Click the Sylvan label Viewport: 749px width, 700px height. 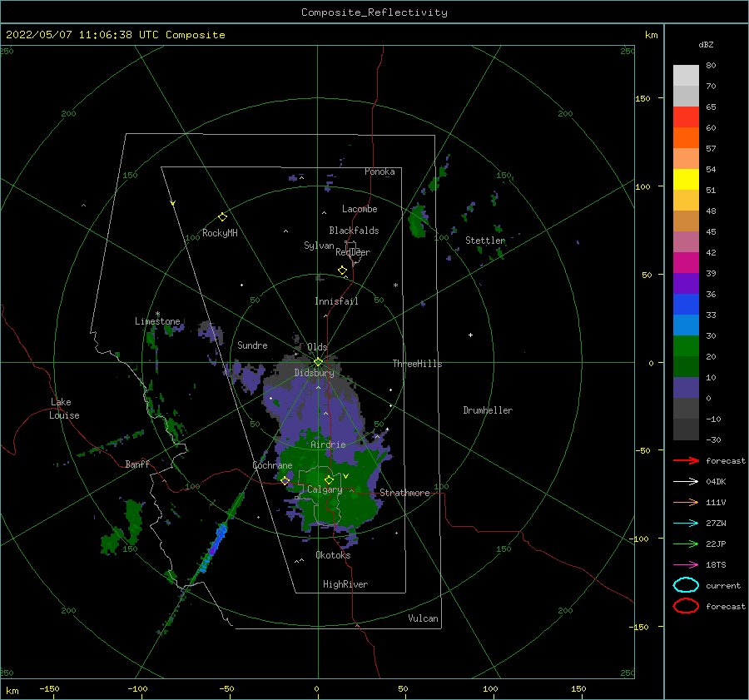click(x=319, y=246)
